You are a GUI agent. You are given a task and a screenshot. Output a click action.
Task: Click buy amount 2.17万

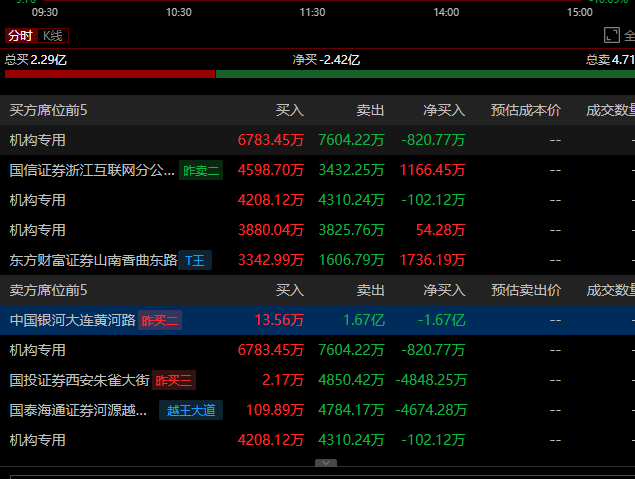click(283, 380)
